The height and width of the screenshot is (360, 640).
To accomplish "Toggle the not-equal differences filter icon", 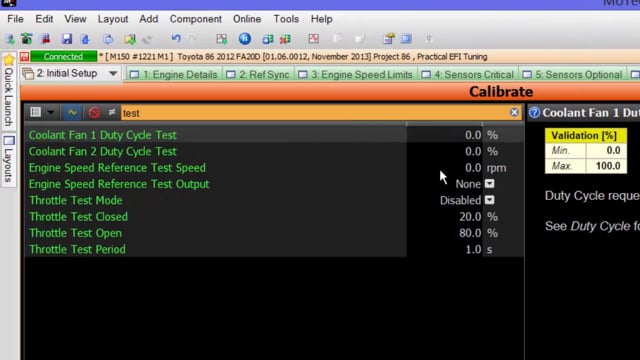I will [111, 112].
